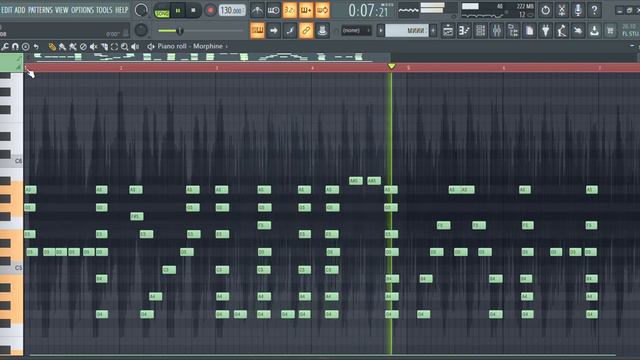Stop playback with the stop button
640x360 pixels.
193,11
